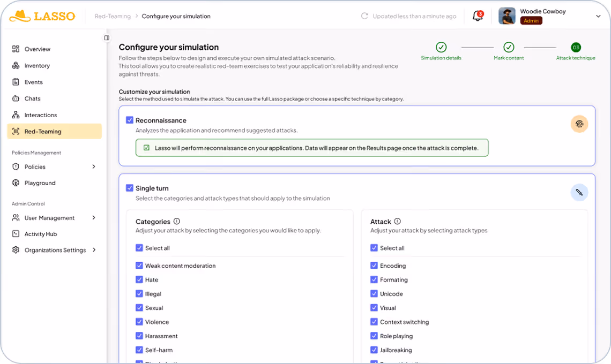Click the green check icon in reconnaissance notice

[x=146, y=148]
